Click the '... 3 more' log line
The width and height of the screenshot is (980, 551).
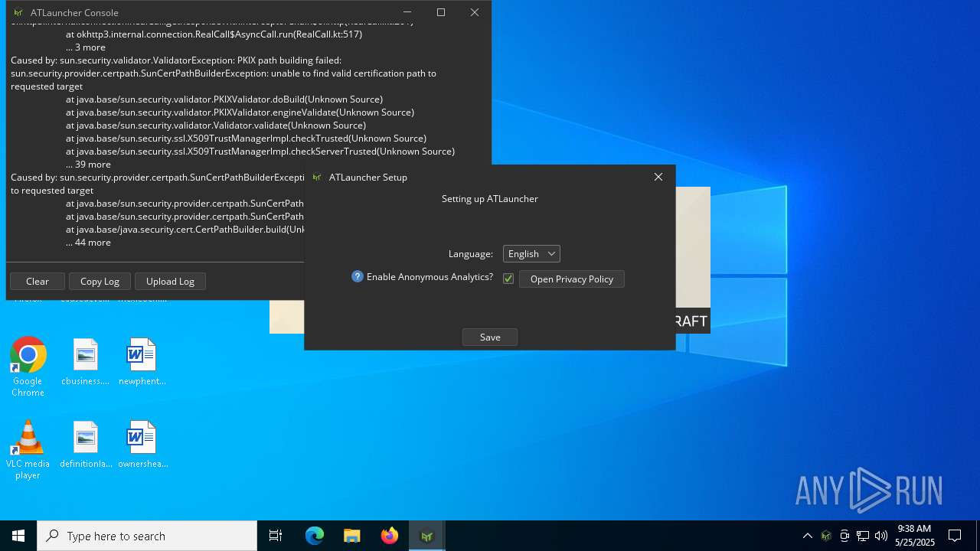[86, 47]
